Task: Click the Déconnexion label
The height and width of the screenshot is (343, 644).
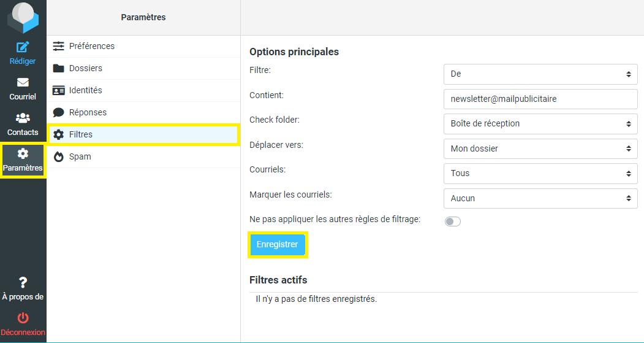Action: click(23, 333)
